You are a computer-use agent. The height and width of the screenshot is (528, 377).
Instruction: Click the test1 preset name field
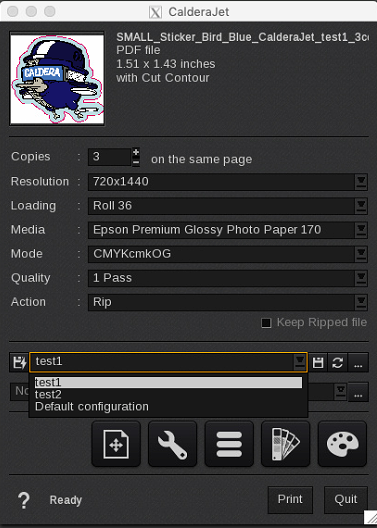162,362
